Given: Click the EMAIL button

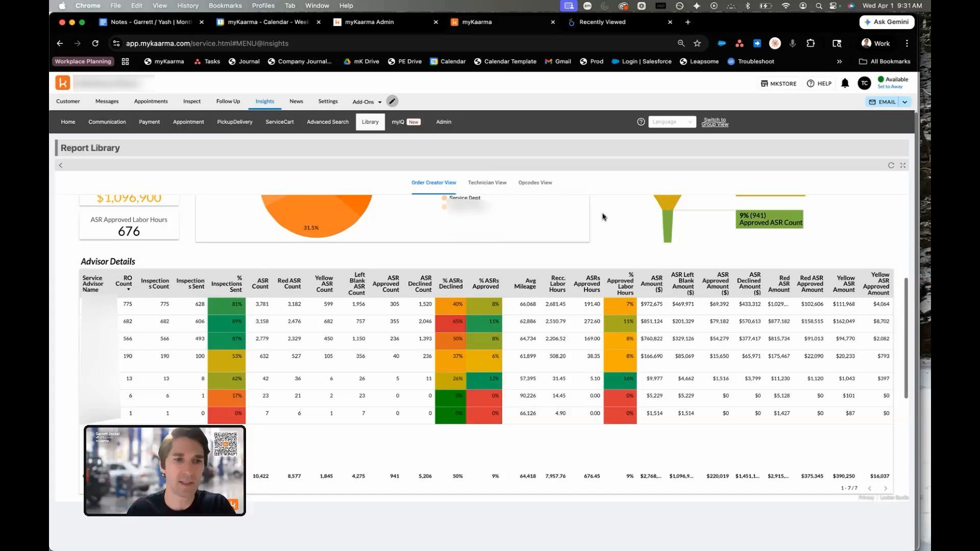Looking at the screenshot, I should [x=883, y=102].
